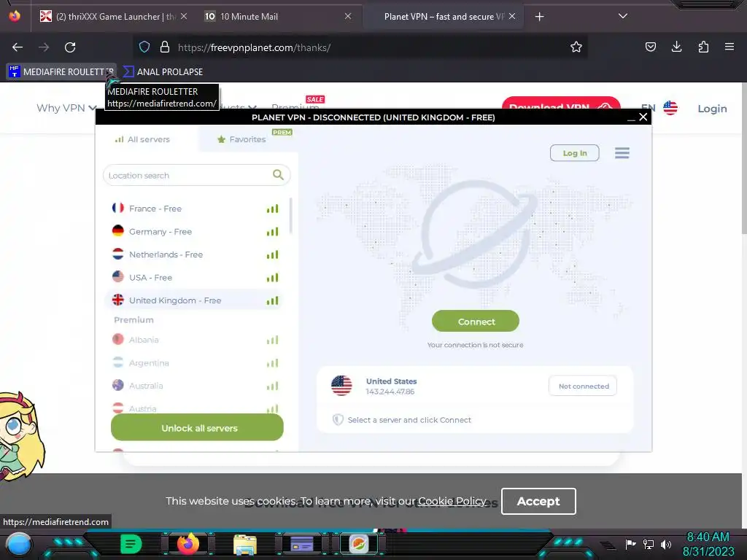The height and width of the screenshot is (560, 747).
Task: Select the Australia premium server
Action: (x=195, y=385)
